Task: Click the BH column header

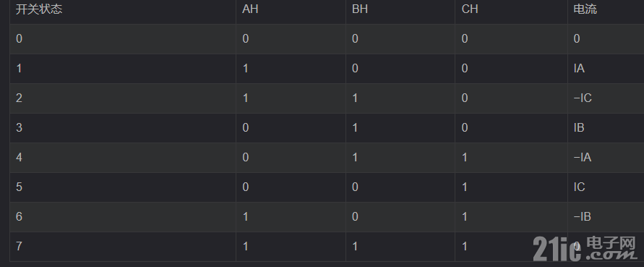Action: pyautogui.click(x=360, y=9)
